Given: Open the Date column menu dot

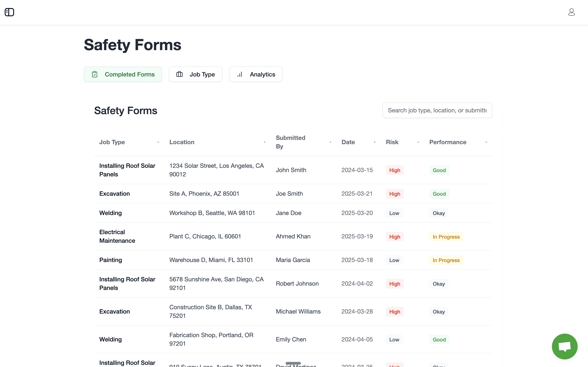Looking at the screenshot, I should (x=375, y=142).
